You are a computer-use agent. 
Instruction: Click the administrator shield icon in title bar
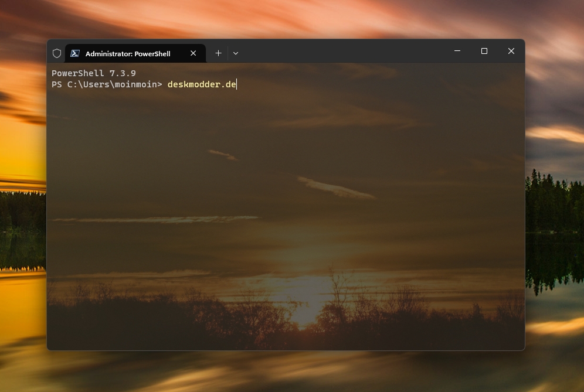(x=57, y=53)
